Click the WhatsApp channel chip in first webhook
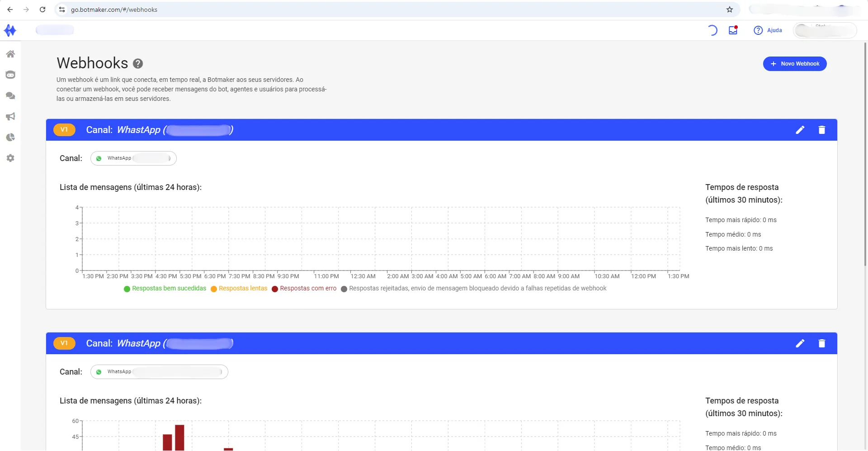 (133, 158)
